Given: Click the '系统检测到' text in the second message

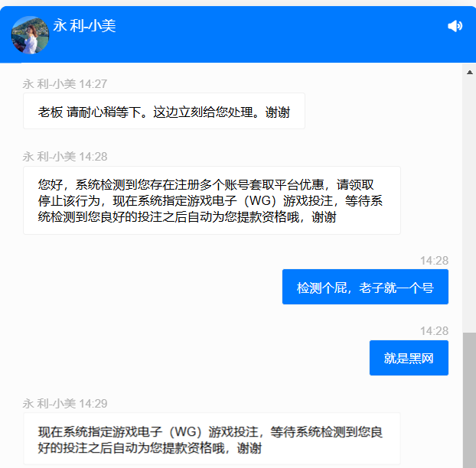Looking at the screenshot, I should point(106,185).
